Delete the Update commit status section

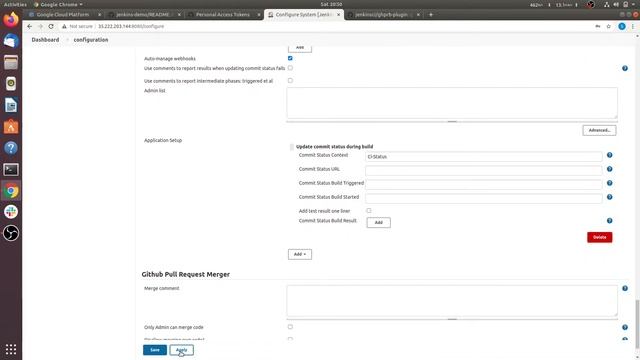click(599, 237)
